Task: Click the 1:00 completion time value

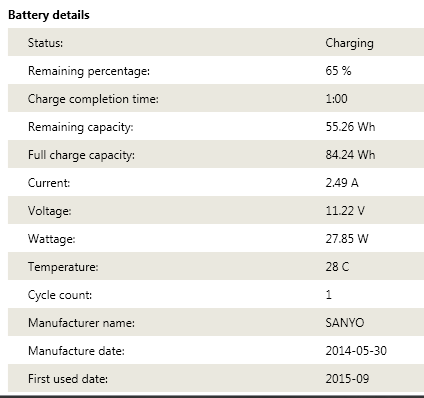Action: pos(336,99)
